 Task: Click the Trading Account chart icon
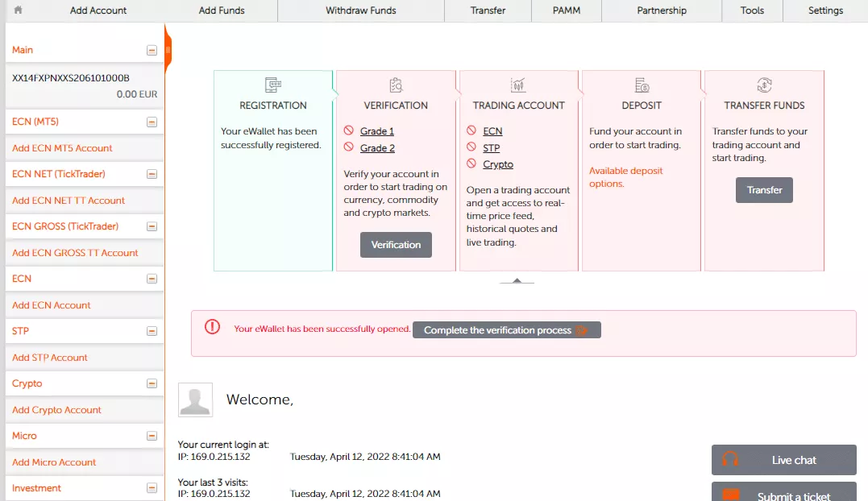518,85
